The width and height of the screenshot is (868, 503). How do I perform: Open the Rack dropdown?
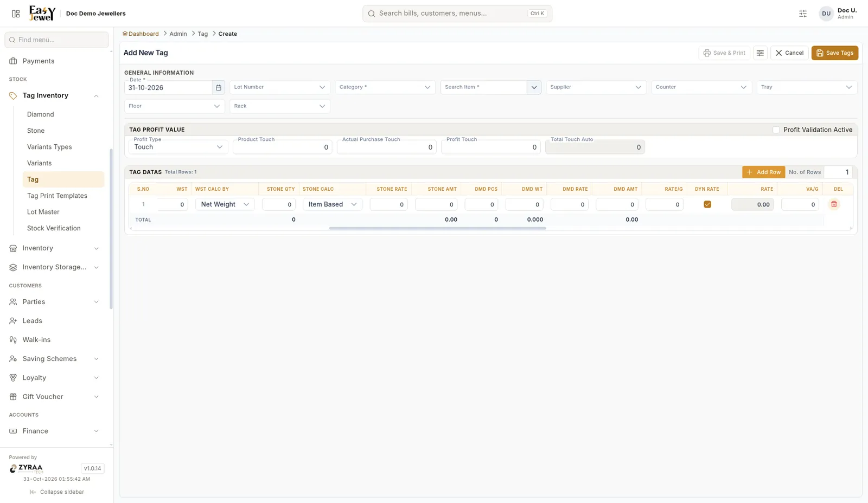[x=280, y=106]
